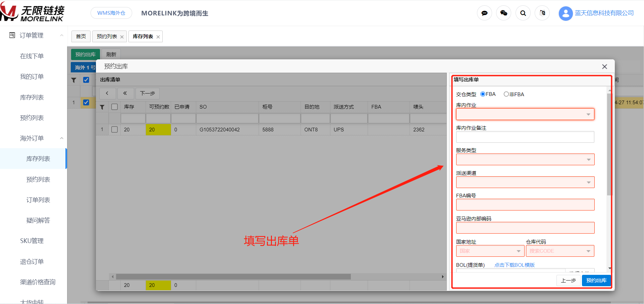
Task: Open the 派送渠道 dropdown
Action: [525, 182]
